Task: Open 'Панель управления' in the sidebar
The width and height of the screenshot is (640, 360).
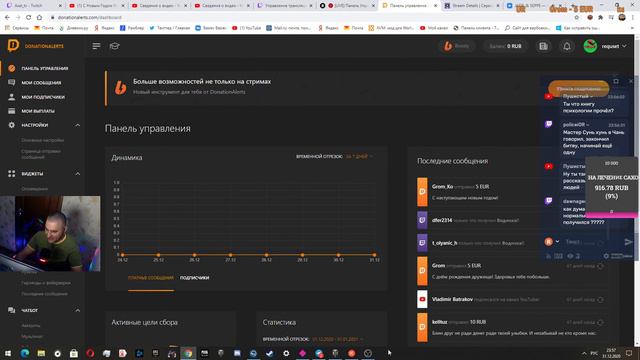Action: point(44,68)
